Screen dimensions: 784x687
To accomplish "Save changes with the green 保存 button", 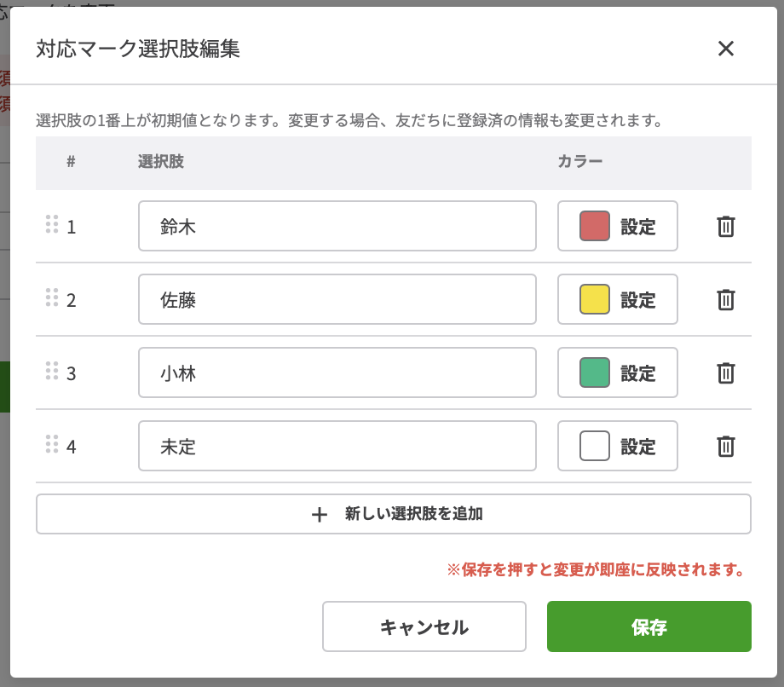I will (x=649, y=627).
